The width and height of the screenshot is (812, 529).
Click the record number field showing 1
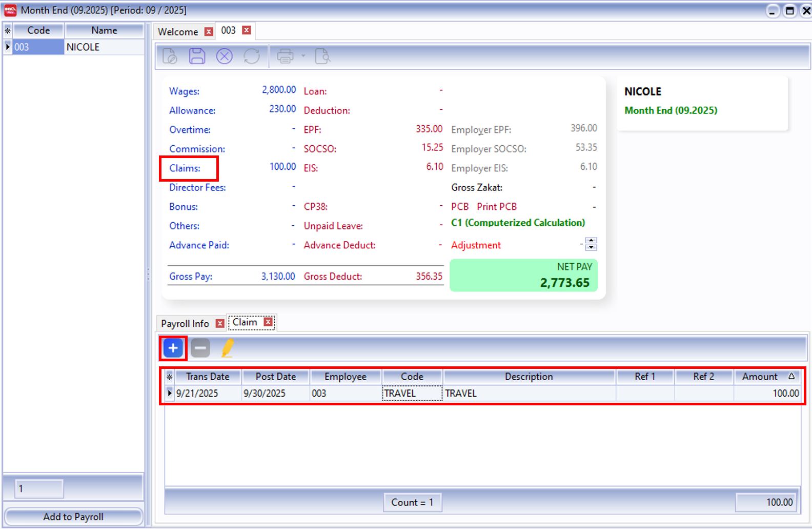pyautogui.click(x=39, y=488)
